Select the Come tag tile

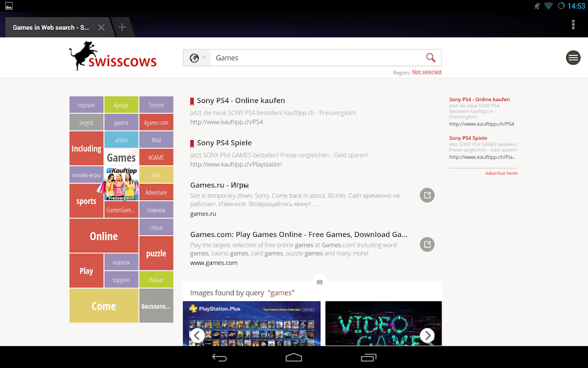click(x=104, y=306)
